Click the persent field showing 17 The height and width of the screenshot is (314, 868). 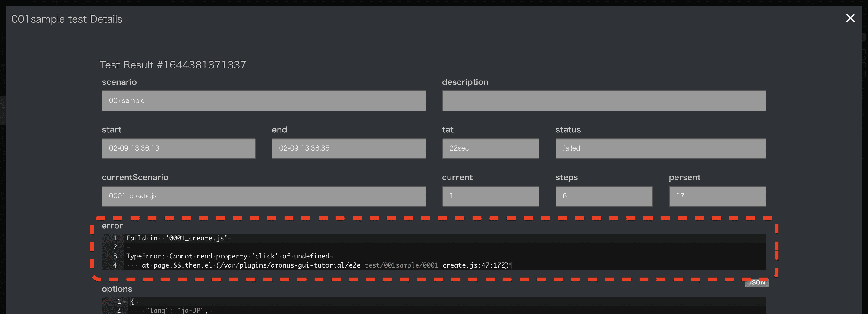[717, 196]
